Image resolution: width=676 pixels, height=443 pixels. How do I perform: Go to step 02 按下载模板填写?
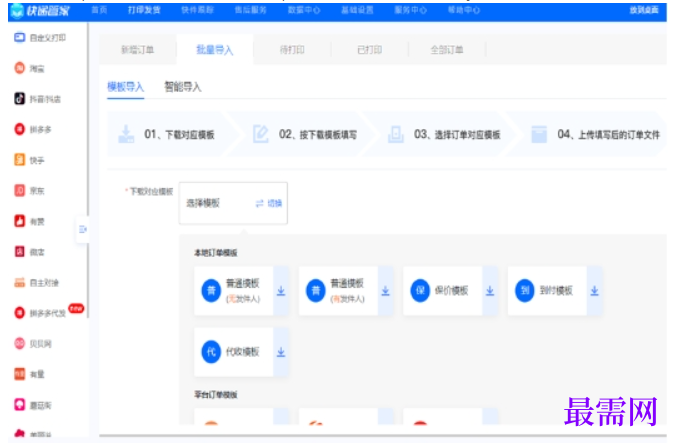[305, 134]
